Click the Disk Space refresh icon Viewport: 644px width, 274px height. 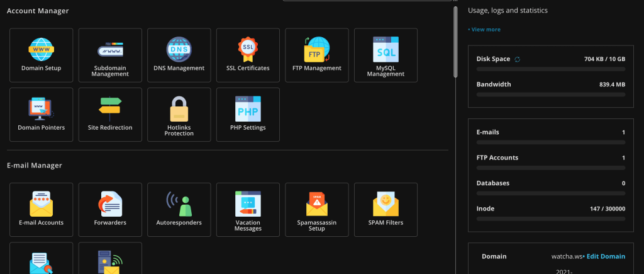pos(518,59)
